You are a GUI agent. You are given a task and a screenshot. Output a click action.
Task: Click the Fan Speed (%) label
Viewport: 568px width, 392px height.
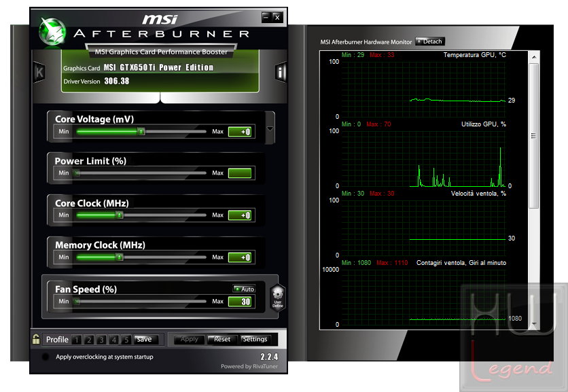click(86, 289)
